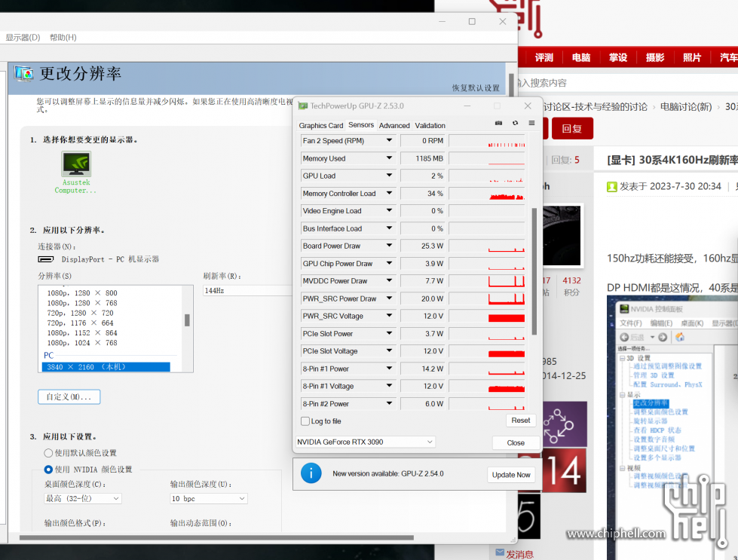Screen dimensions: 738x560
Task: Click home icon in embedded NVIDIA panel image
Action: pos(680,337)
